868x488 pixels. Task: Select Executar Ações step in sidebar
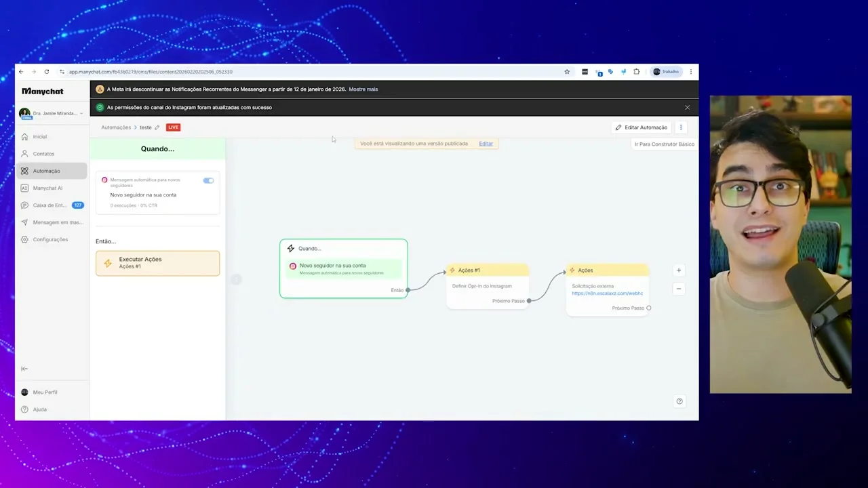click(157, 263)
